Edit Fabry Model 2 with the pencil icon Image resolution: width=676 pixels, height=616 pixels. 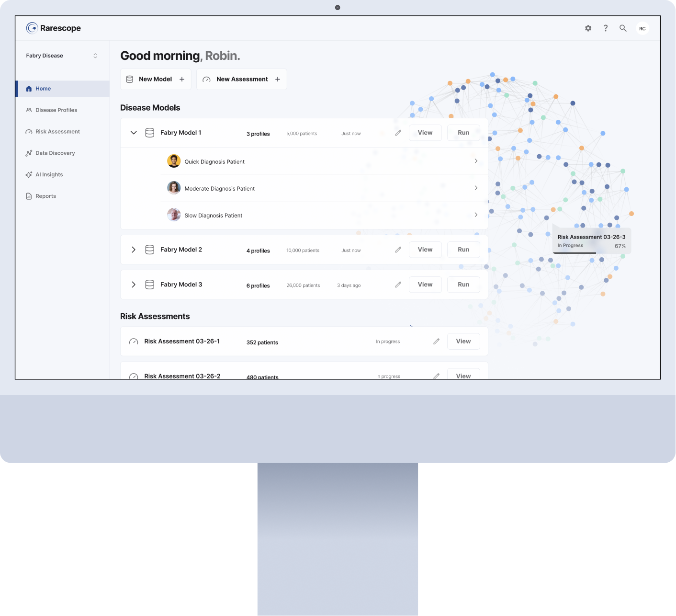(398, 250)
